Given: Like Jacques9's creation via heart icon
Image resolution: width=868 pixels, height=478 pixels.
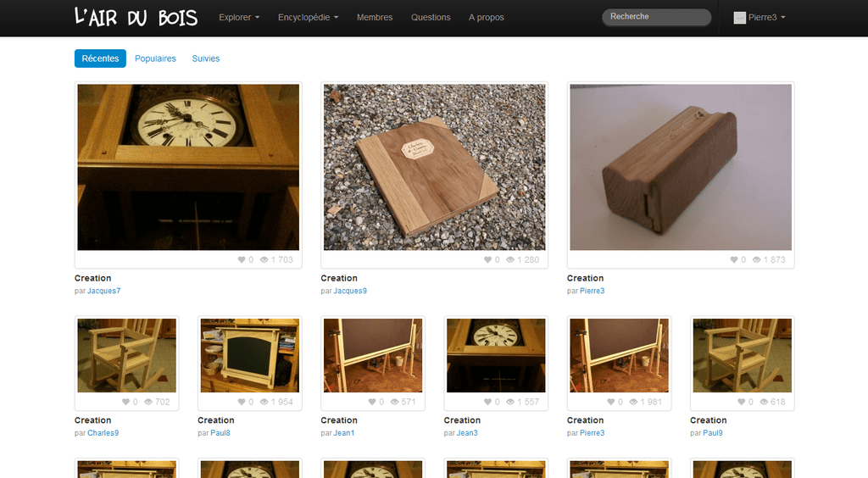Looking at the screenshot, I should pyautogui.click(x=487, y=259).
